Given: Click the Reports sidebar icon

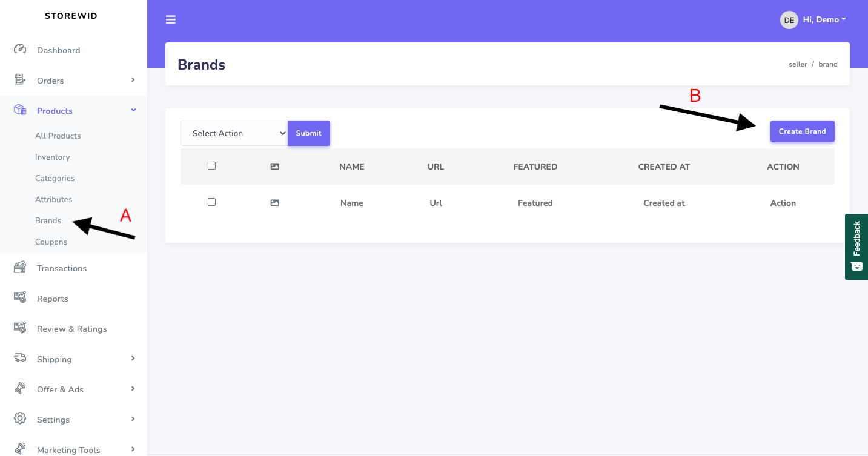Looking at the screenshot, I should point(20,298).
